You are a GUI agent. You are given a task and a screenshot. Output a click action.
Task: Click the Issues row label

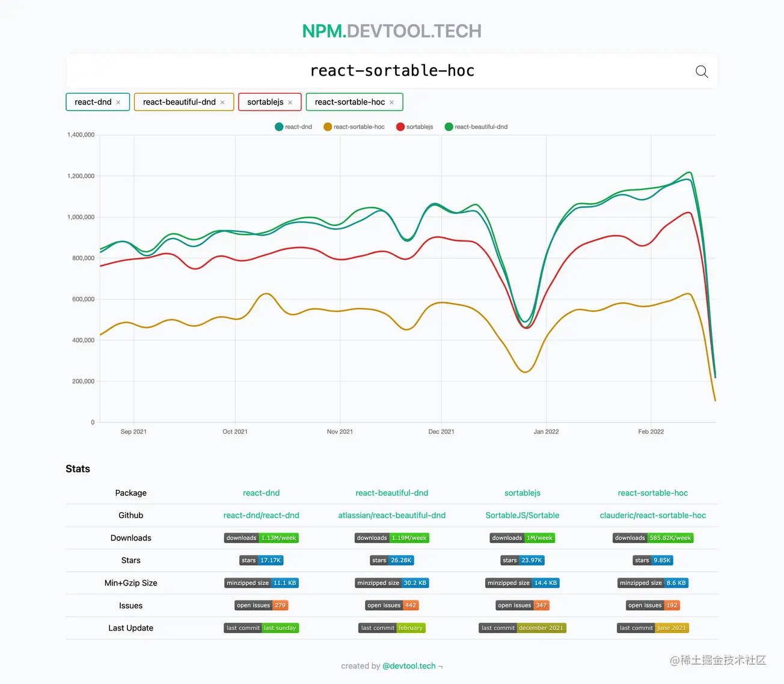(x=130, y=606)
